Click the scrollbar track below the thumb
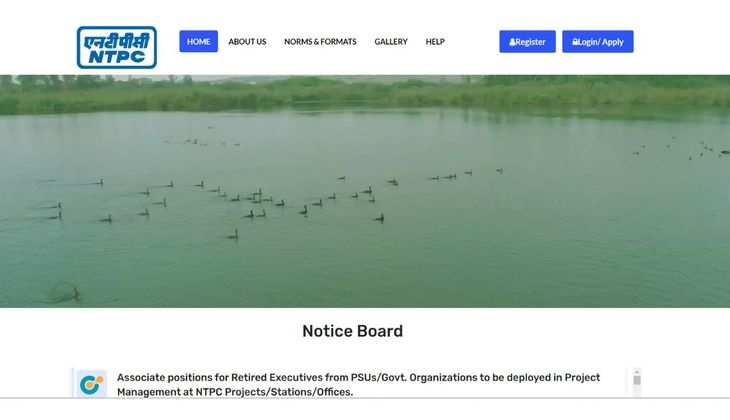Viewport: 730px width, 420px height. [637, 392]
